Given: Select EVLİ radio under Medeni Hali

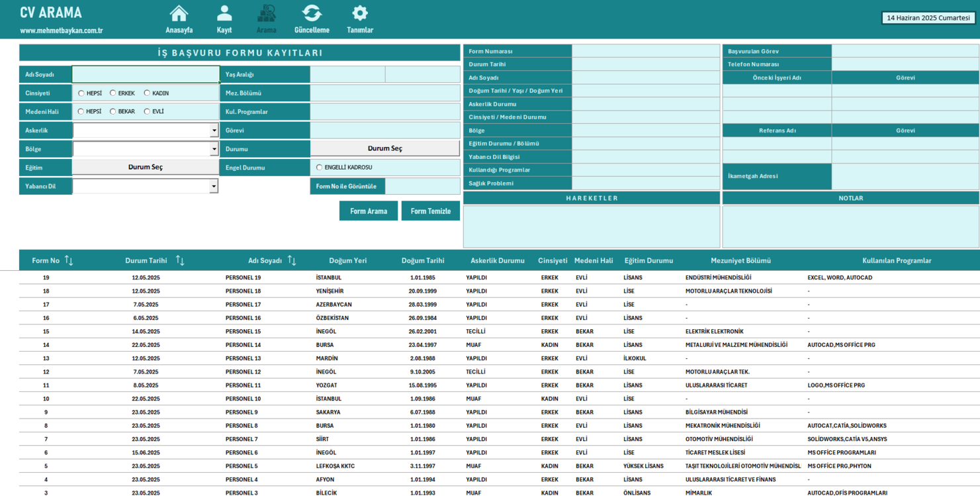Looking at the screenshot, I should [147, 112].
